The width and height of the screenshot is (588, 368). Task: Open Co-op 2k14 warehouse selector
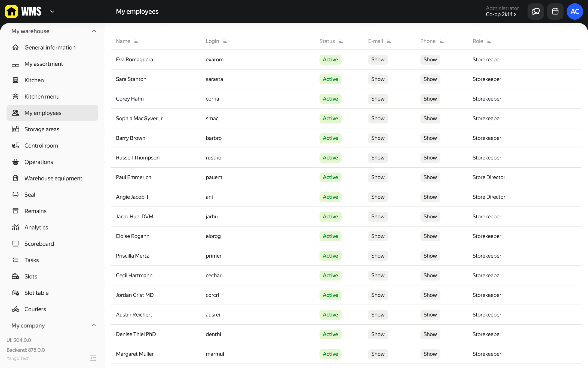501,14
